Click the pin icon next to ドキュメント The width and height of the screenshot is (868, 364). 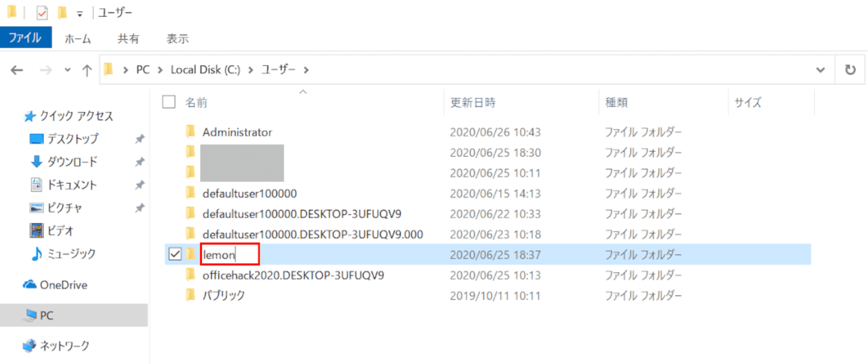[139, 185]
